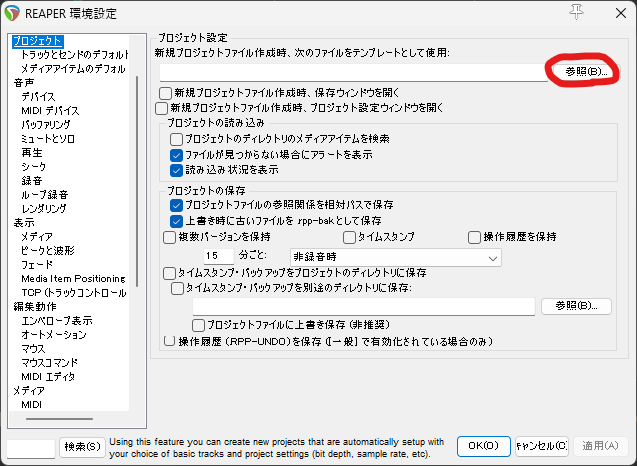
Task: Click the pin window icon
Action: point(576,12)
